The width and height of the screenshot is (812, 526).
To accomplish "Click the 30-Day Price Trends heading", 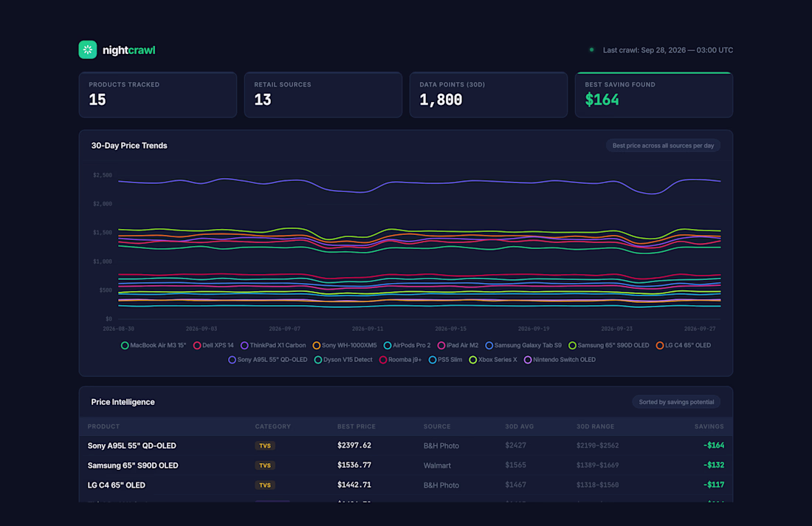I will tap(129, 146).
